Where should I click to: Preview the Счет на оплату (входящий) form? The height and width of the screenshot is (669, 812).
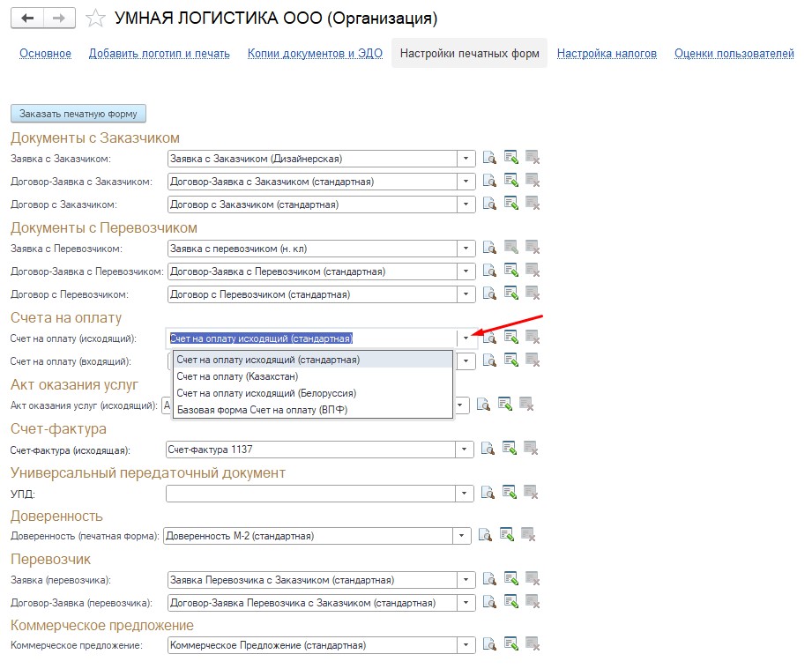coord(489,360)
